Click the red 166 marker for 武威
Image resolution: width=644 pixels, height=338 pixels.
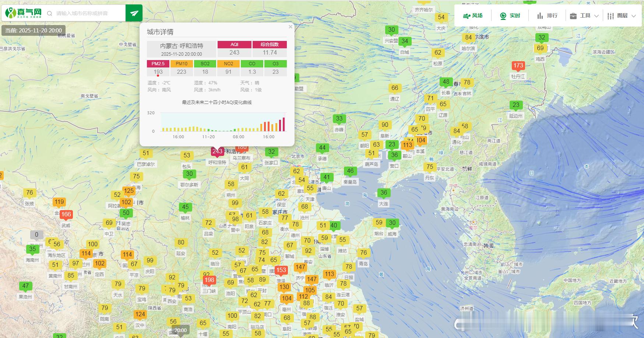click(x=66, y=215)
